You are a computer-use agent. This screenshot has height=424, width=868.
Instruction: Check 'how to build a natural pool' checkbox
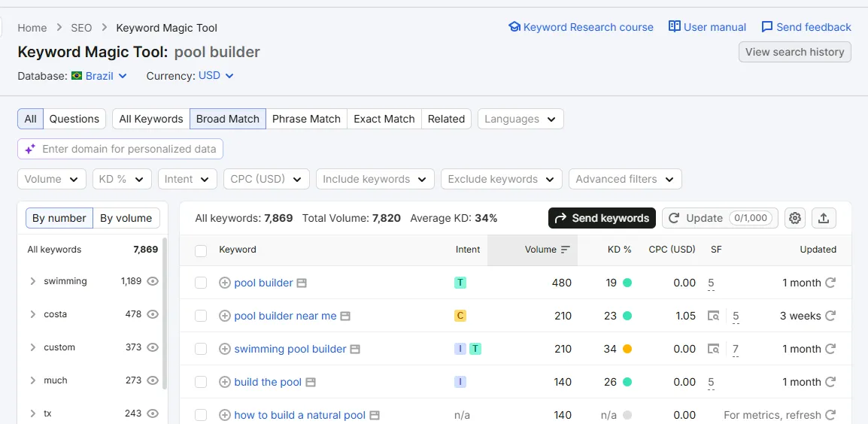point(201,415)
